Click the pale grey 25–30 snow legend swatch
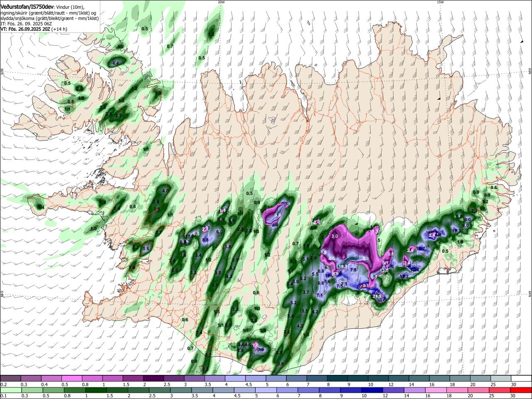Viewport: 532px width, 399px height. tap(500, 379)
